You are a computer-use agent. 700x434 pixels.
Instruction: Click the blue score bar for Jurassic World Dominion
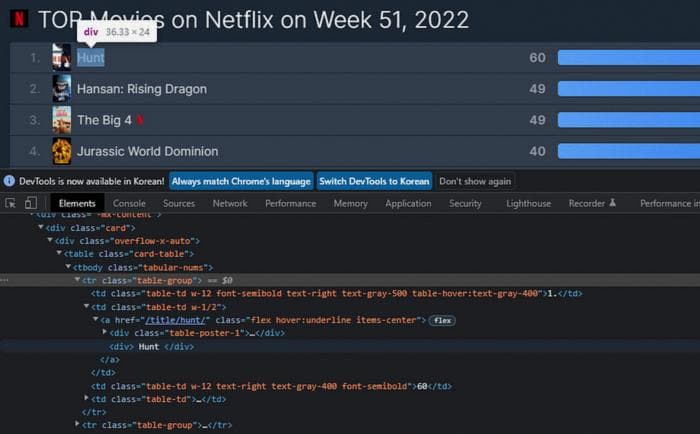629,151
